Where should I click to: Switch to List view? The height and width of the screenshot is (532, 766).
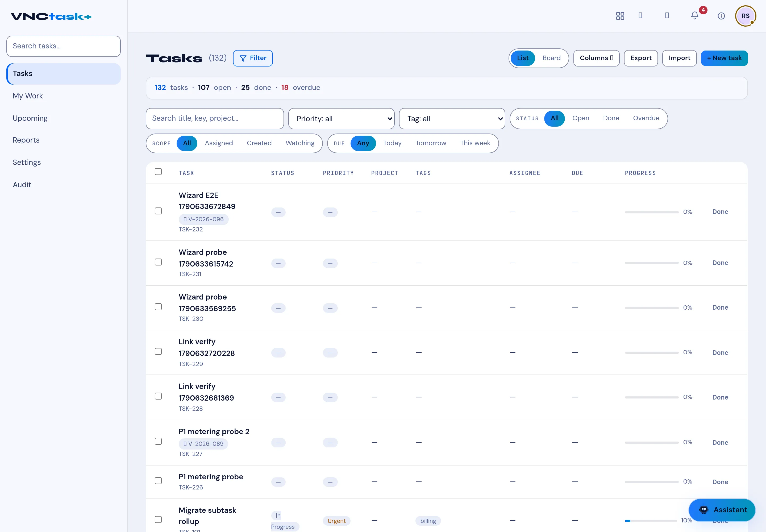[523, 58]
